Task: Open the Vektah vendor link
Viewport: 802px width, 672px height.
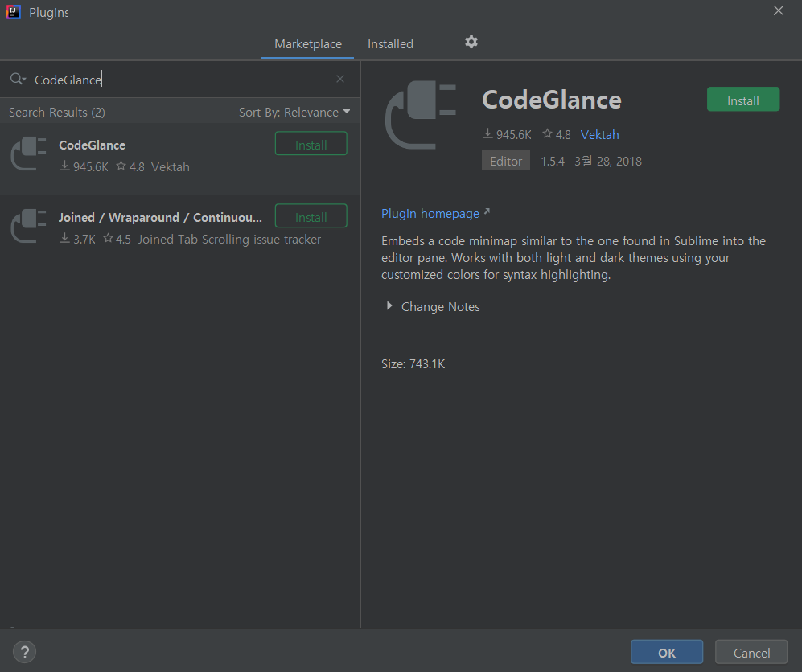Action: [x=599, y=134]
